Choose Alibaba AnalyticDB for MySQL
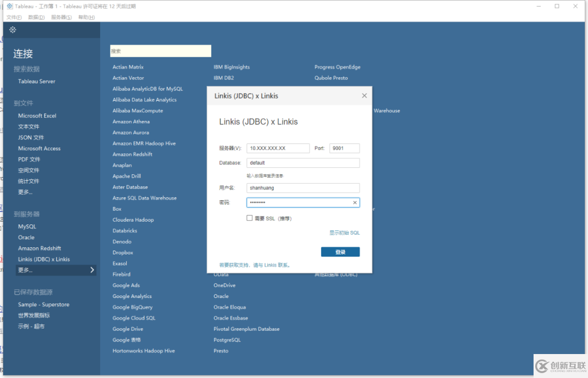Screen dimensions: 588x378 click(148, 89)
